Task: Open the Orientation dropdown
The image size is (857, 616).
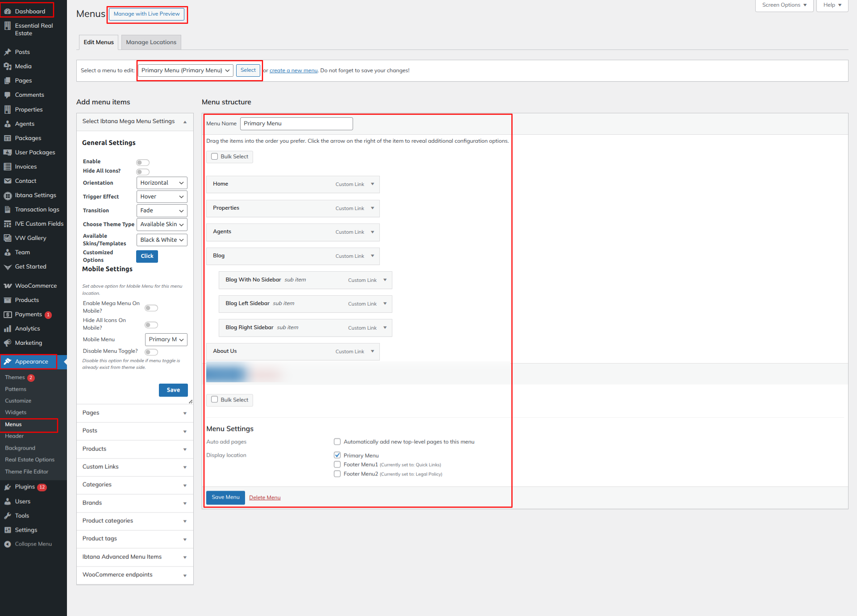Action: pos(162,183)
